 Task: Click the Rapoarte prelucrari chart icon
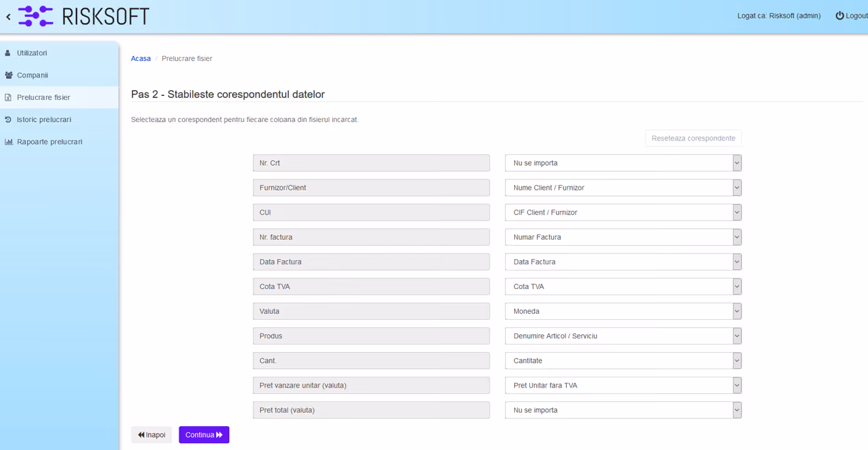9,142
